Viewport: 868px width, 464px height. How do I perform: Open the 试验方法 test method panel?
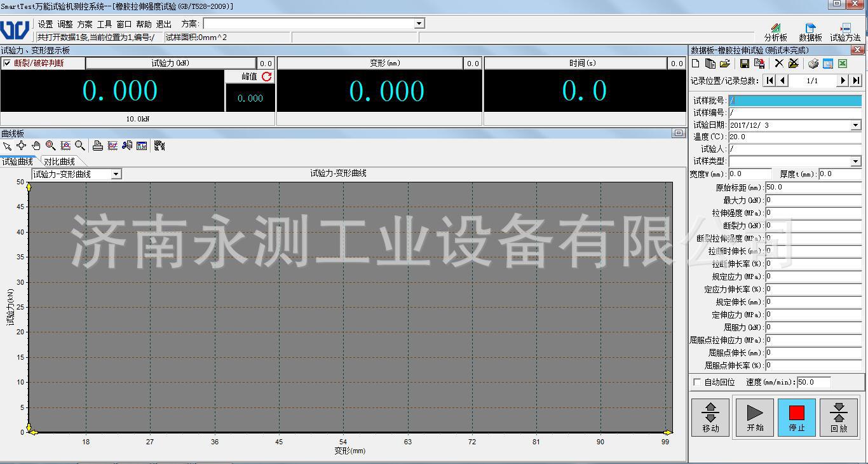point(846,32)
